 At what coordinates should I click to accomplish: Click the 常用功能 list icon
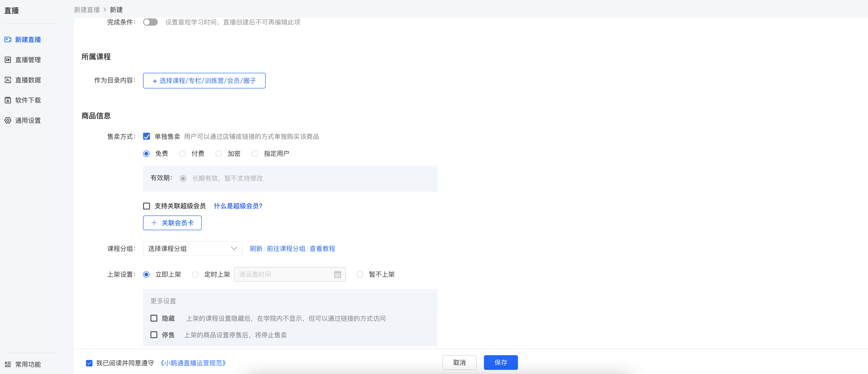tap(8, 364)
